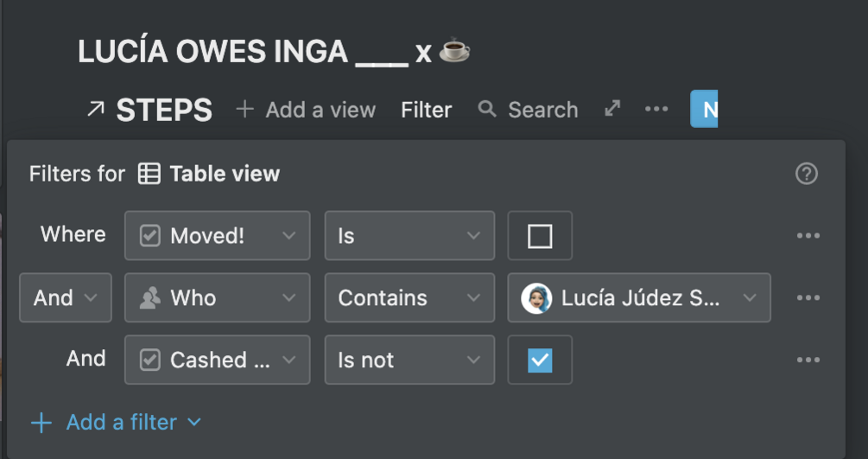The height and width of the screenshot is (459, 868).
Task: Change the And conjunction dropdown
Action: pyautogui.click(x=65, y=298)
